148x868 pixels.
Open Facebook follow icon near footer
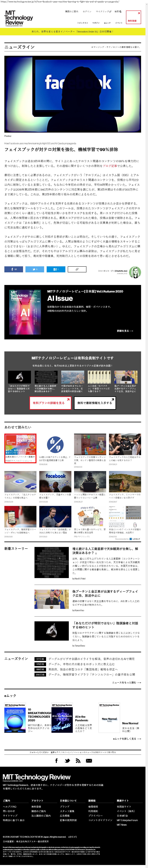tap(56, 761)
